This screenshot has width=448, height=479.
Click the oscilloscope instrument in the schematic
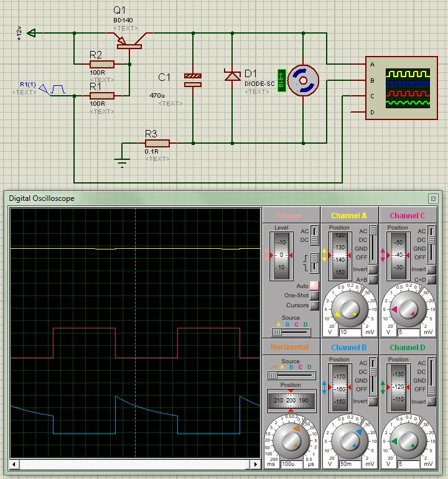399,88
